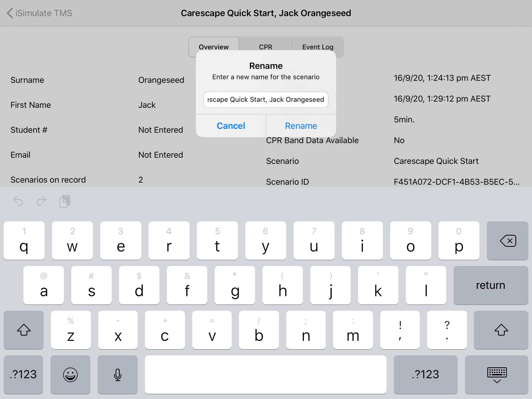Tap the undo arrow above keyboard
532x399 pixels.
click(18, 201)
